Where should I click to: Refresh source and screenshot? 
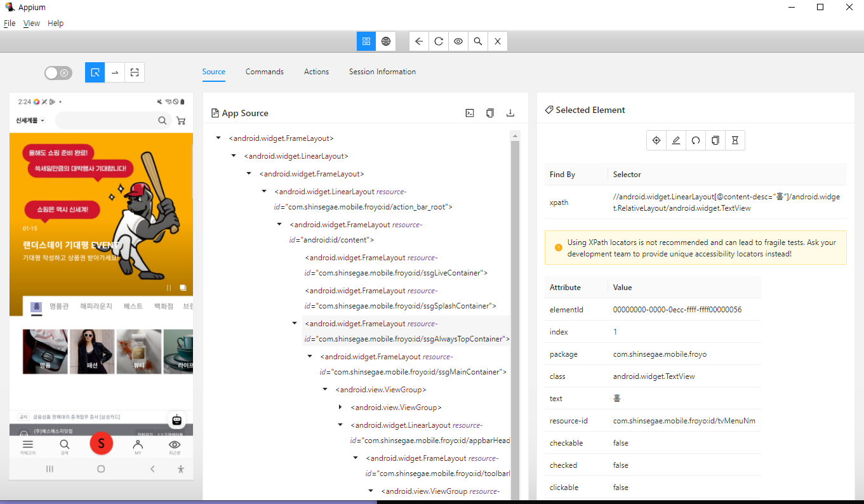pos(439,41)
